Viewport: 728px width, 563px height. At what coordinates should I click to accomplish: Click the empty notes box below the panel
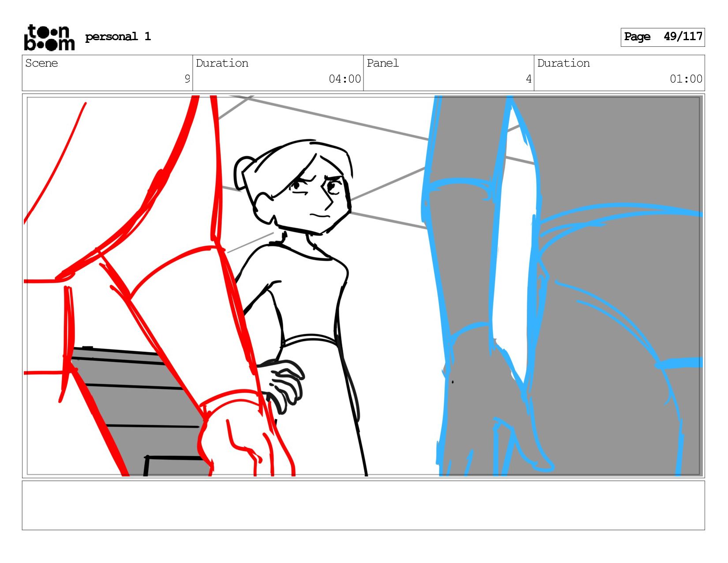pos(363,505)
